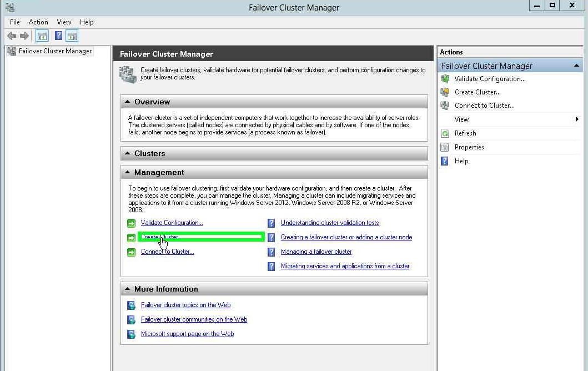Open the Action menu

[38, 22]
